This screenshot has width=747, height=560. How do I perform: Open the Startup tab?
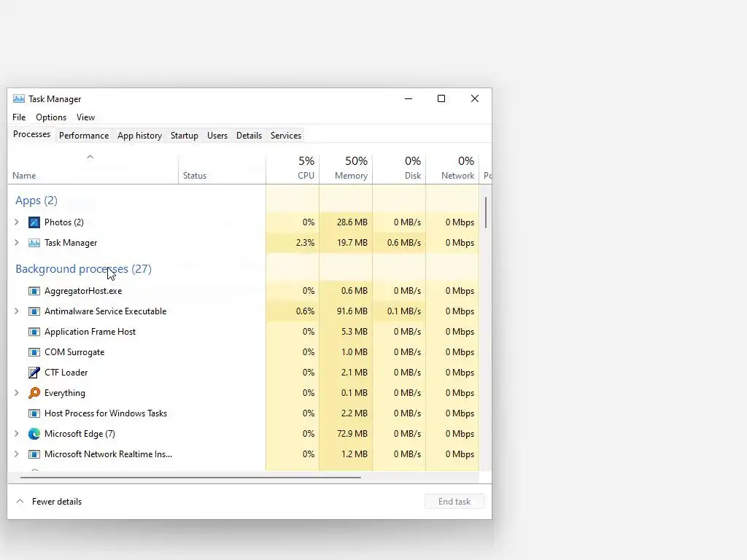(x=185, y=136)
